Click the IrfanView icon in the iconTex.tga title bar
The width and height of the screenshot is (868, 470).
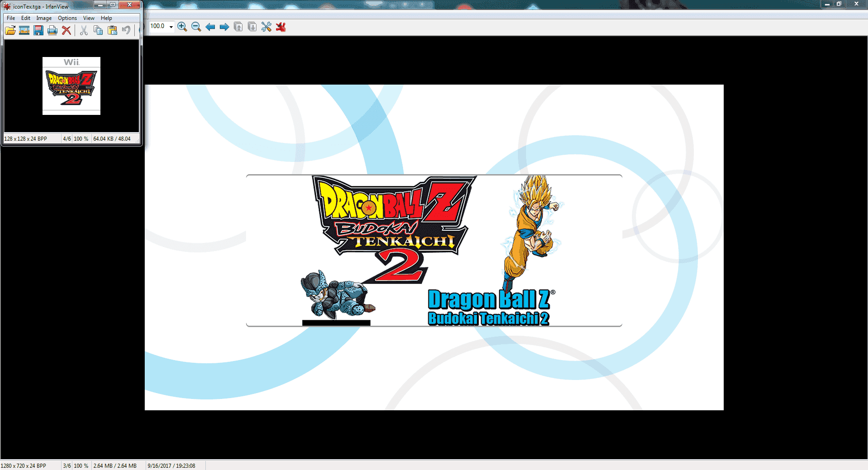[7, 6]
